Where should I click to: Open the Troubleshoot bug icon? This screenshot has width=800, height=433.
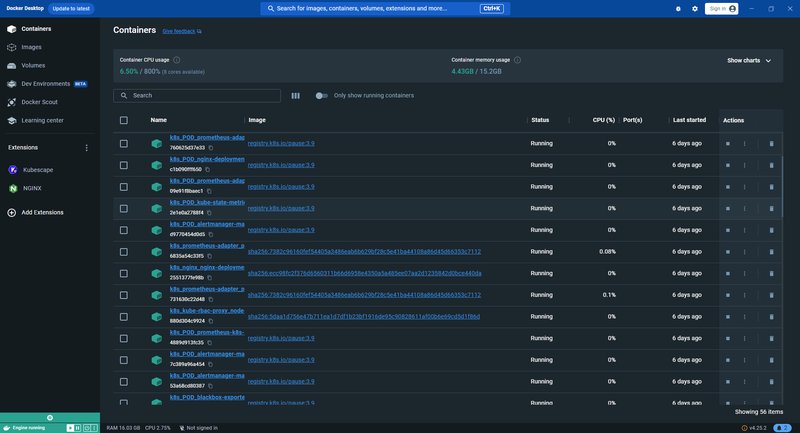click(x=678, y=9)
